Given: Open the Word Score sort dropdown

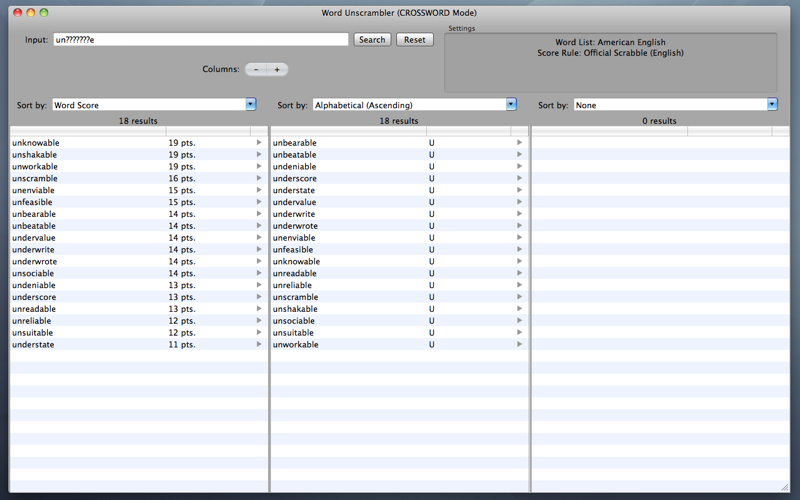Looking at the screenshot, I should pos(154,105).
